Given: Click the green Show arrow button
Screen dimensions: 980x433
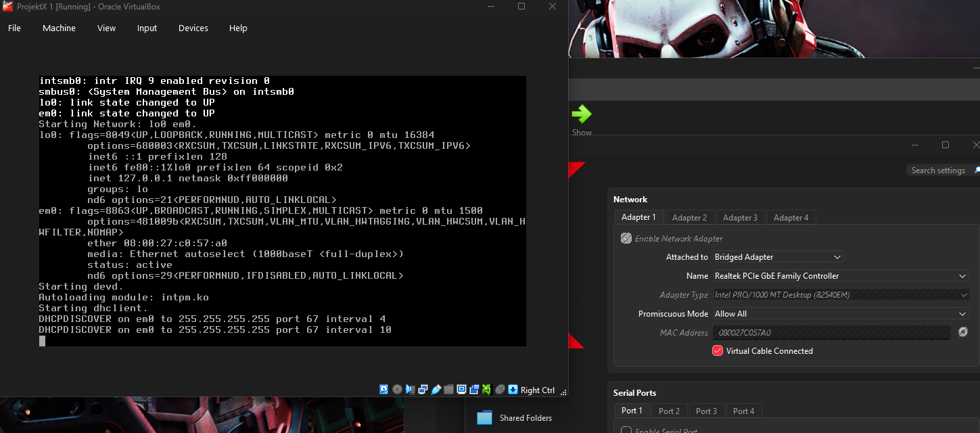Looking at the screenshot, I should click(582, 114).
